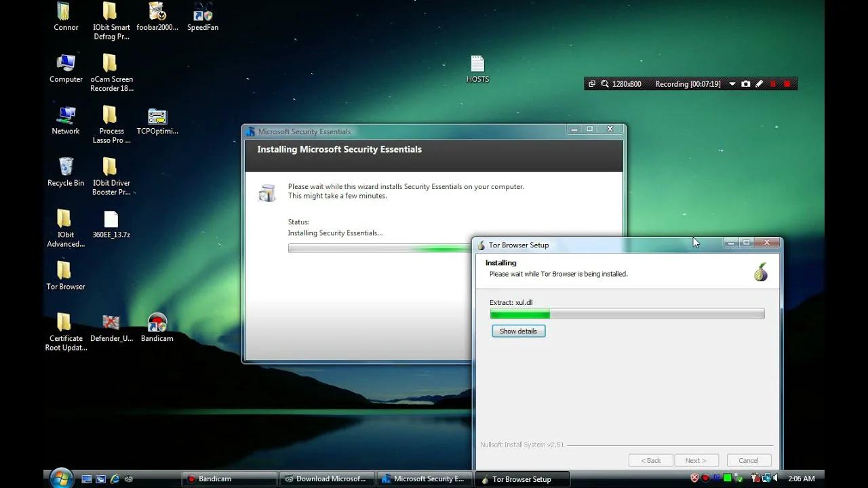
Task: Switch to the Microsoft Security Essentials taskbar item
Action: coord(424,479)
